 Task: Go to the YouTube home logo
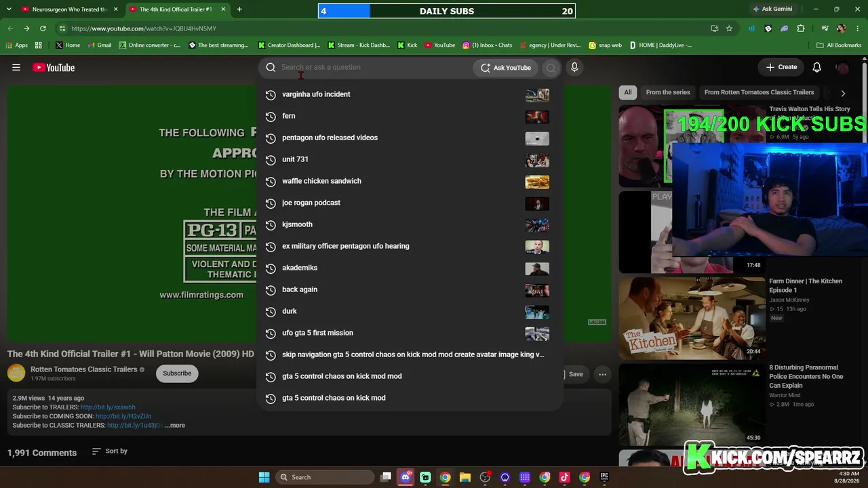[54, 67]
